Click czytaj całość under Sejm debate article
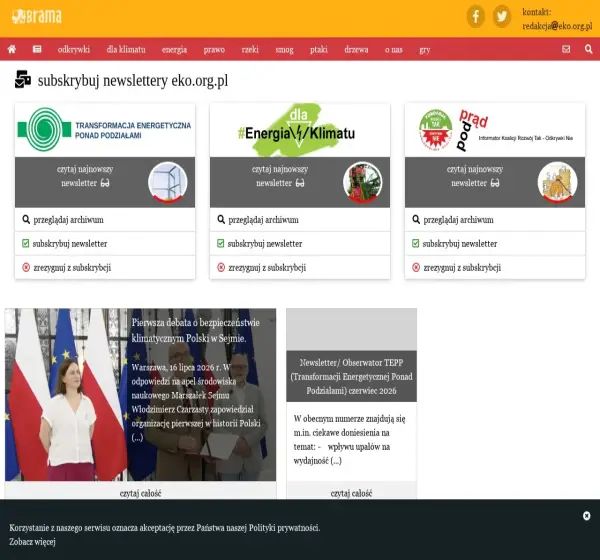Viewport: 600px width, 560px height. (x=140, y=493)
